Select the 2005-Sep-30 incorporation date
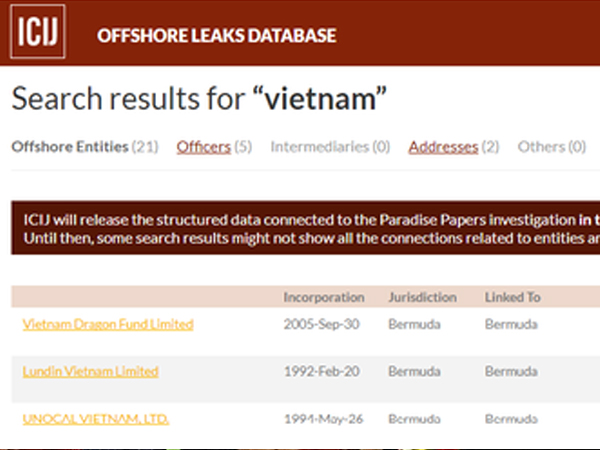Viewport: 600px width, 450px height. click(321, 324)
